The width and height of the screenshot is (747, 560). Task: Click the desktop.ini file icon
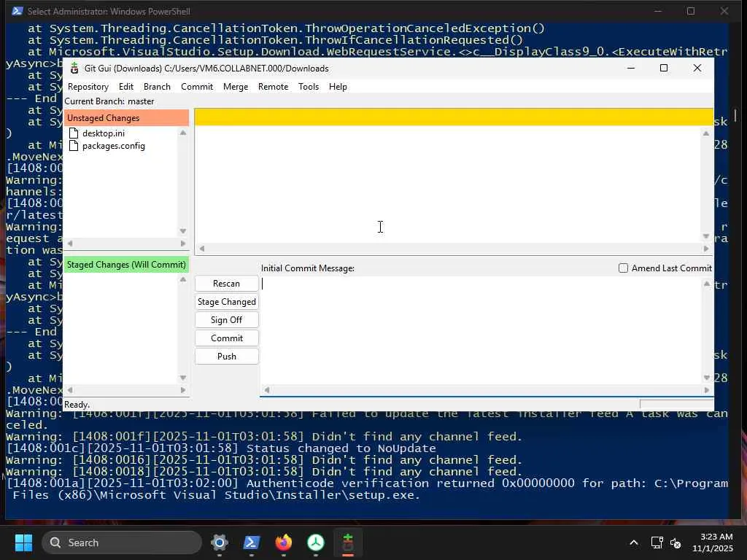[74, 133]
